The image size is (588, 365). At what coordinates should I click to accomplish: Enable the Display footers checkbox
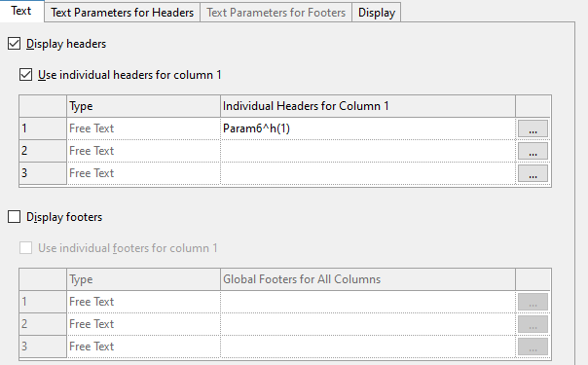tap(15, 217)
